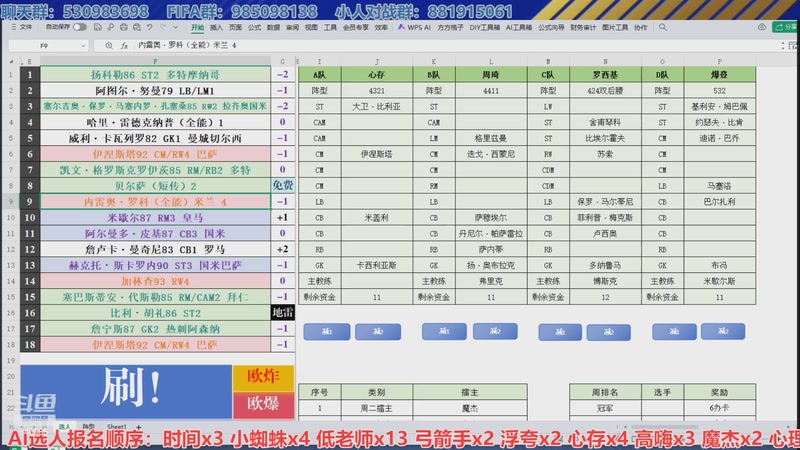Switch to the Sheet1 sheet tab
800x450 pixels.
click(x=117, y=427)
